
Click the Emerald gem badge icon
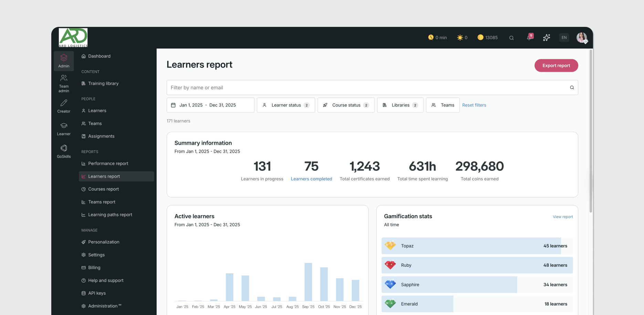[390, 304]
